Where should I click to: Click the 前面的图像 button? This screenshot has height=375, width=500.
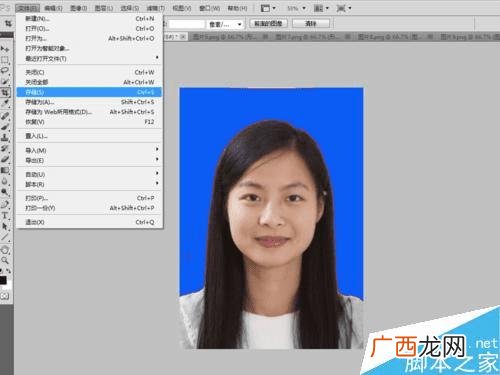268,23
